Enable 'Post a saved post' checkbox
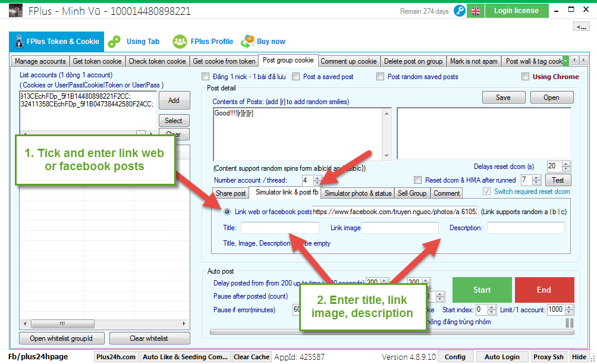 (x=296, y=77)
